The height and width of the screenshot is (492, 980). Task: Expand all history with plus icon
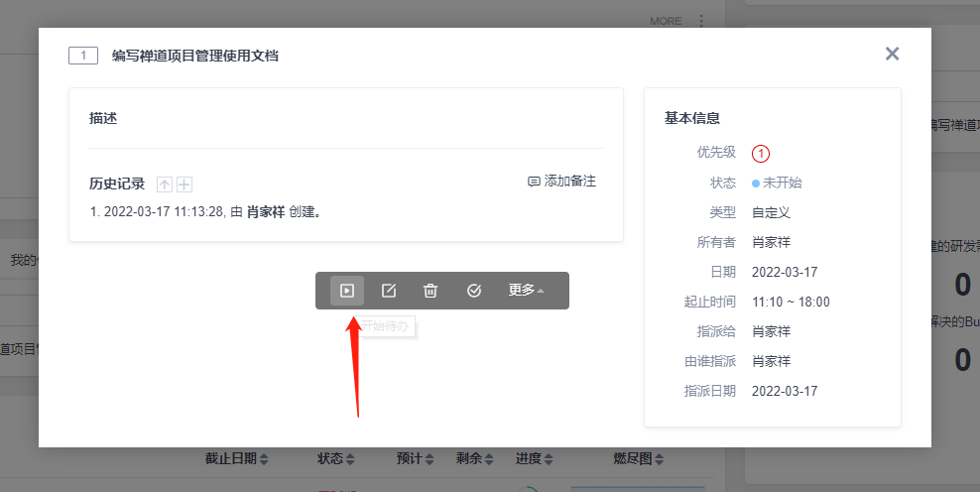coord(184,184)
